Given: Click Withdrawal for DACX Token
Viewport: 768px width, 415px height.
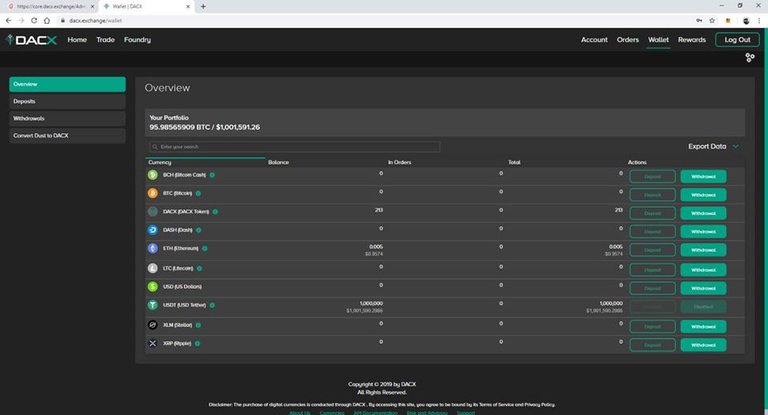Looking at the screenshot, I should point(703,213).
